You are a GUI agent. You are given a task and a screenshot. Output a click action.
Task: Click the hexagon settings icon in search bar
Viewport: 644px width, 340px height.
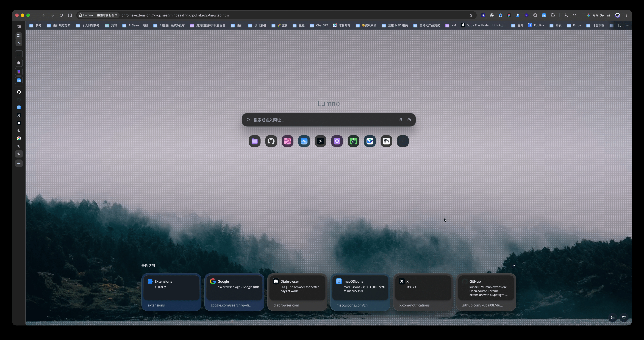point(409,120)
